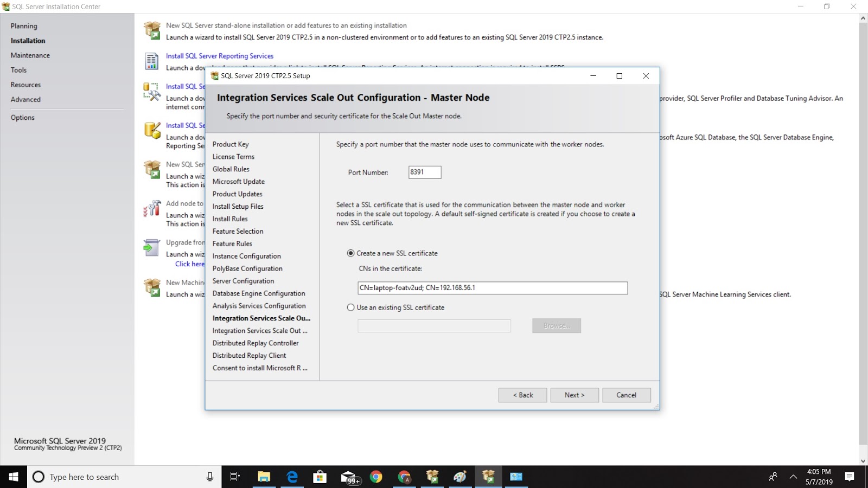Follow the Click here link
This screenshot has height=488, width=868.
click(189, 264)
